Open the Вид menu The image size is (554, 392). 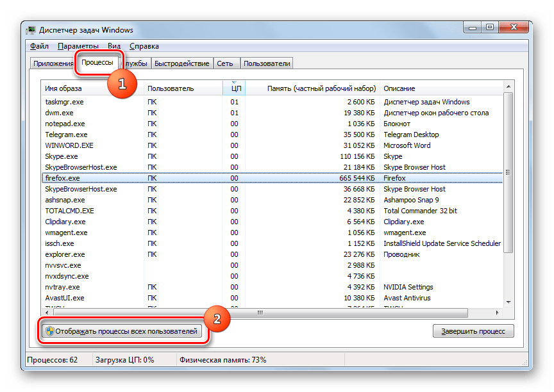[x=114, y=46]
